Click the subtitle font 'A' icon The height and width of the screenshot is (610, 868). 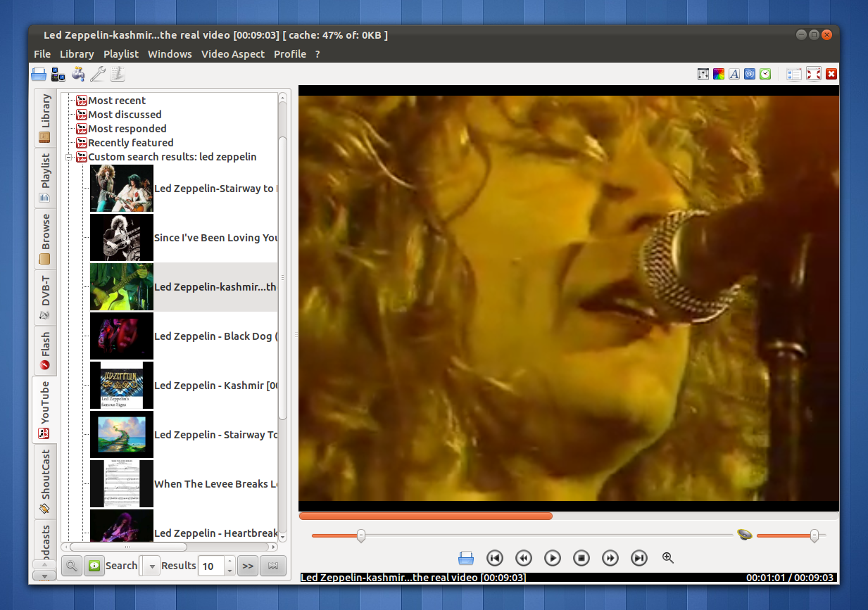coord(734,74)
